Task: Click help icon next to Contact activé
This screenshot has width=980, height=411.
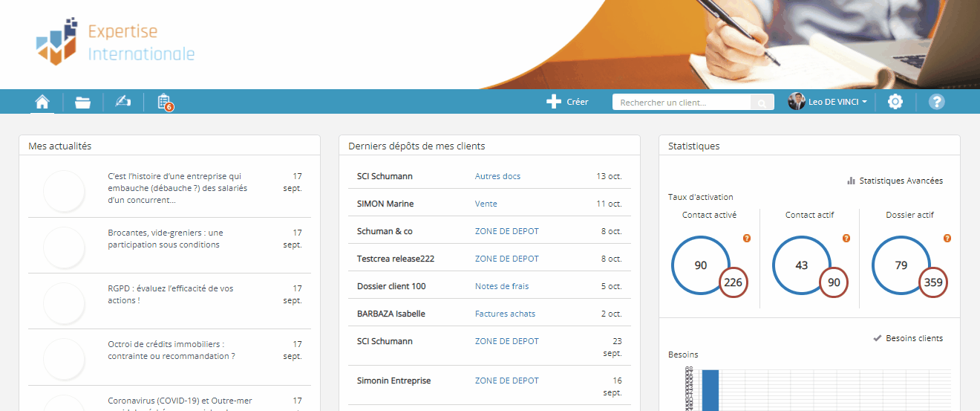Action: 747,239
